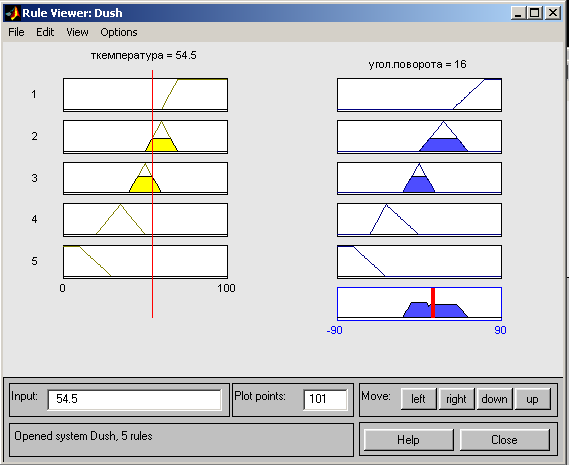
Task: Click rule 2 temperature membership plot
Action: tap(146, 137)
